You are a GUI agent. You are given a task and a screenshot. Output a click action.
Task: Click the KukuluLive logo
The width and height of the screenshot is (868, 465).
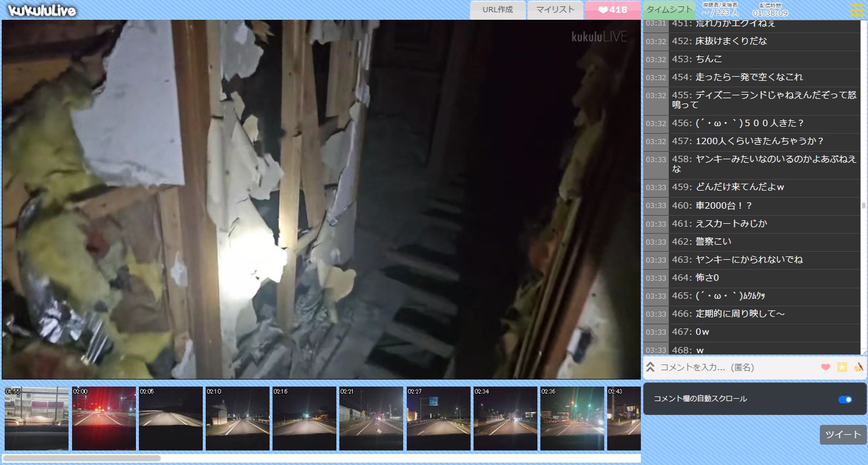click(x=41, y=10)
